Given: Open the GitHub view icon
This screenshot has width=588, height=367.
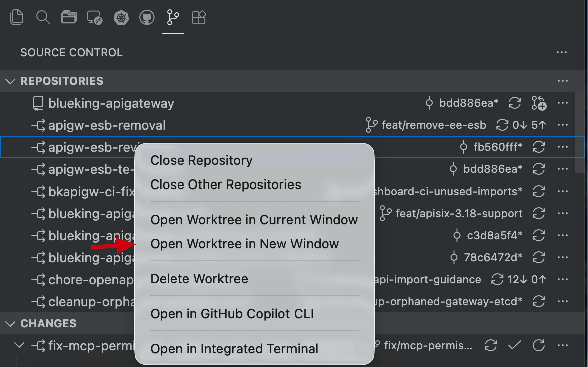Looking at the screenshot, I should coord(147,17).
